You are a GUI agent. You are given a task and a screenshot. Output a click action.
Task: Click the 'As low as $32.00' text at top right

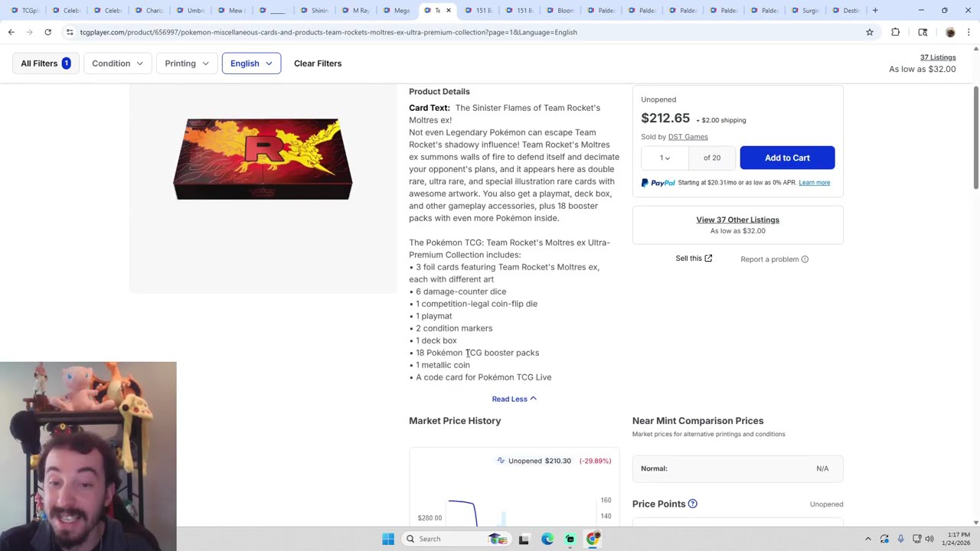tap(922, 69)
